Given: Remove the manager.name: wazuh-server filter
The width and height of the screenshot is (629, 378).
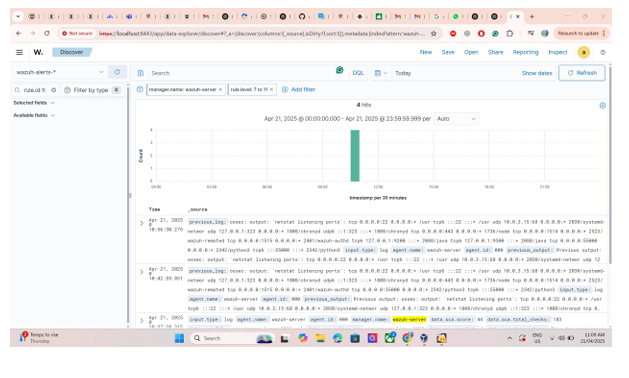Looking at the screenshot, I should pos(220,89).
